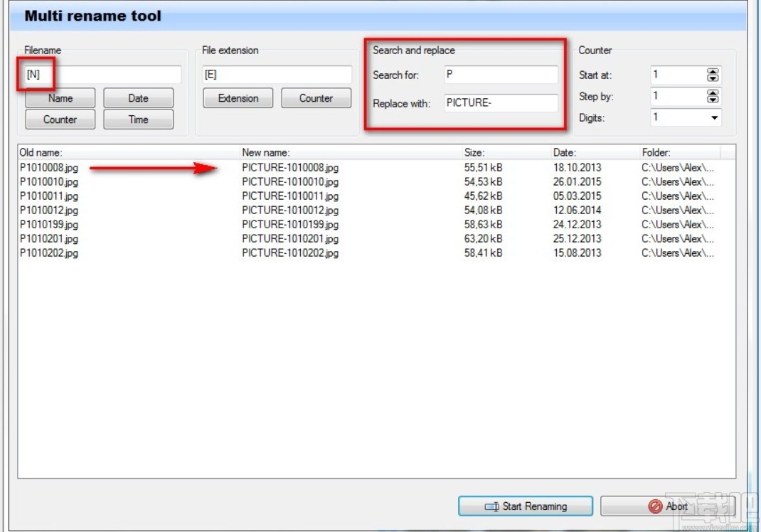Select file P1010008.jpg in list
761x532 pixels.
[49, 168]
